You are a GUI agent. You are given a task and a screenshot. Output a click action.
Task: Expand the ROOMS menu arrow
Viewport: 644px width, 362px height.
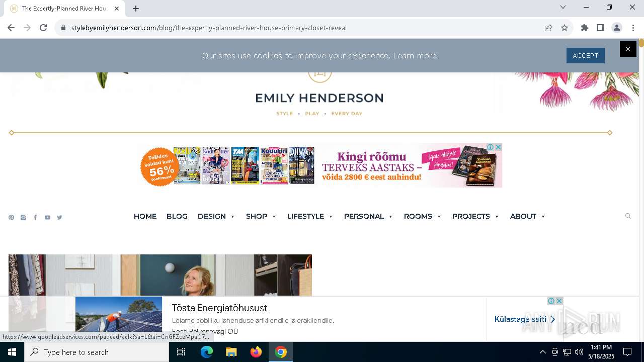pos(439,217)
